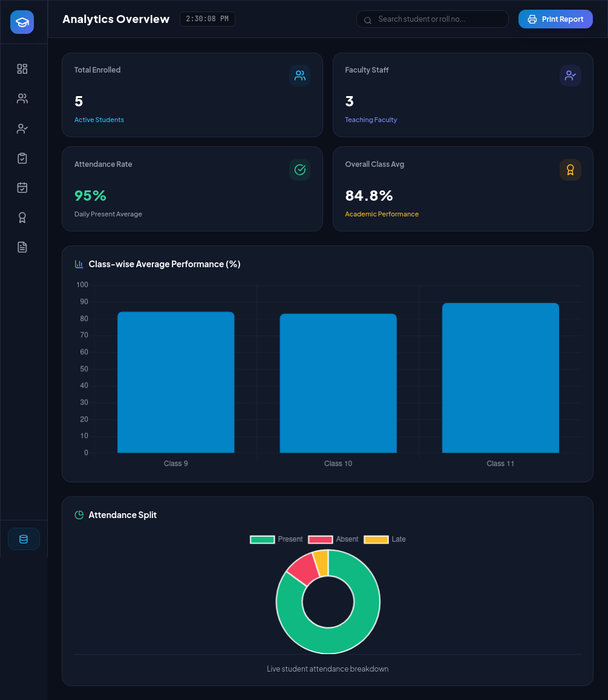
Task: Click the search magnifier icon
Action: tap(368, 20)
